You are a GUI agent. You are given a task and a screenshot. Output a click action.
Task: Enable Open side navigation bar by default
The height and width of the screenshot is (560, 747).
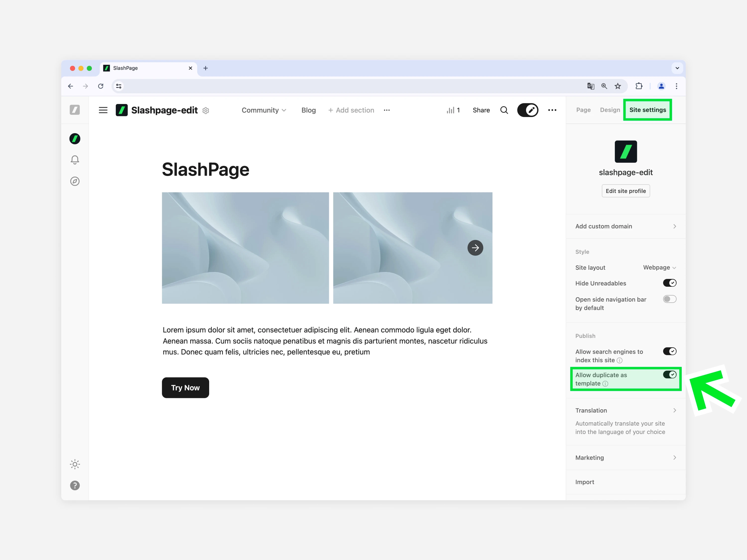tap(669, 299)
